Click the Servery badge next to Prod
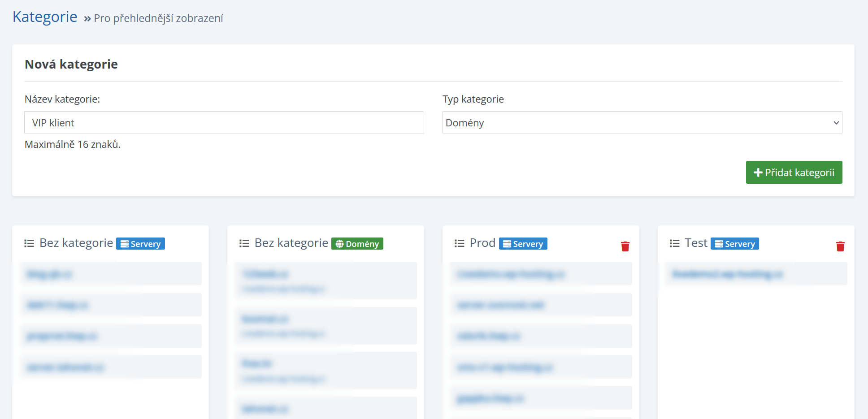The height and width of the screenshot is (419, 868). [x=523, y=244]
